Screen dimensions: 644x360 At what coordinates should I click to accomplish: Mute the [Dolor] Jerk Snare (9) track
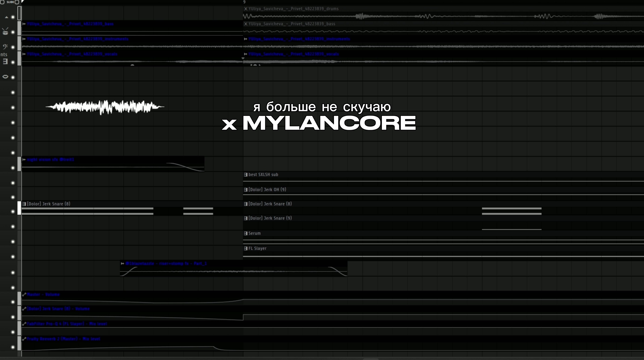pyautogui.click(x=13, y=227)
